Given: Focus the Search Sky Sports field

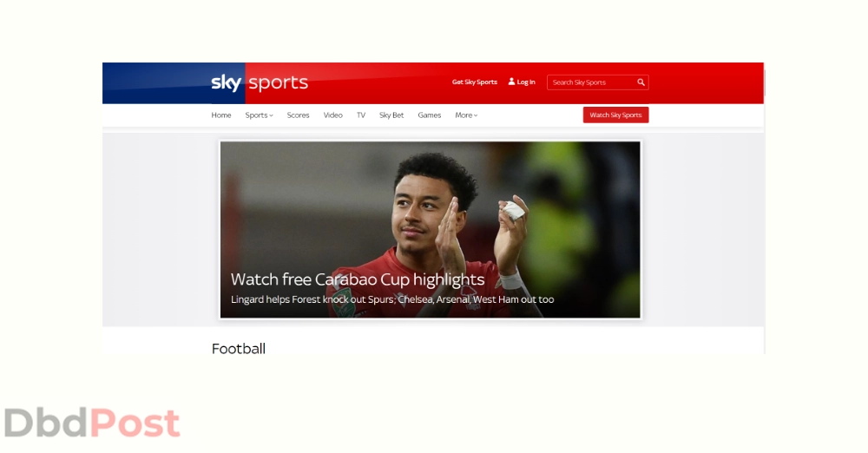Looking at the screenshot, I should (x=597, y=82).
